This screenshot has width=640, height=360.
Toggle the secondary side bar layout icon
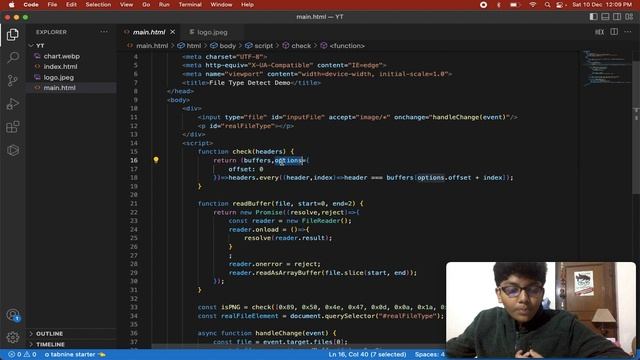pos(617,17)
